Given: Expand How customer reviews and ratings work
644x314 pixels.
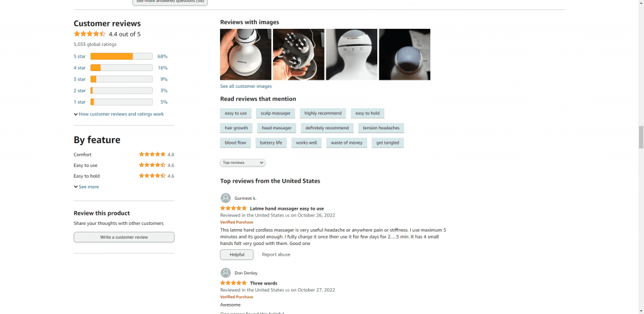Looking at the screenshot, I should 119,114.
